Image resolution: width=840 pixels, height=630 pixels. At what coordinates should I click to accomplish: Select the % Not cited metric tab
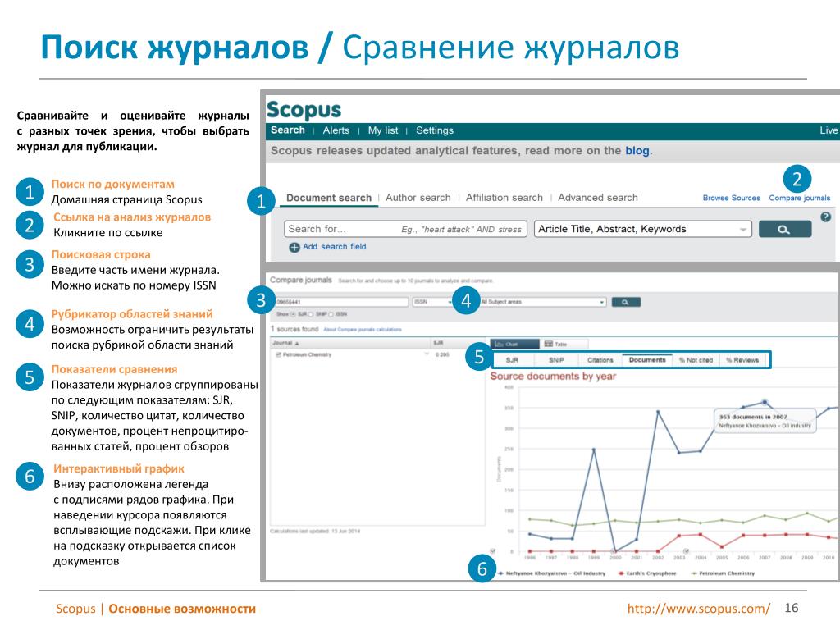tap(696, 360)
